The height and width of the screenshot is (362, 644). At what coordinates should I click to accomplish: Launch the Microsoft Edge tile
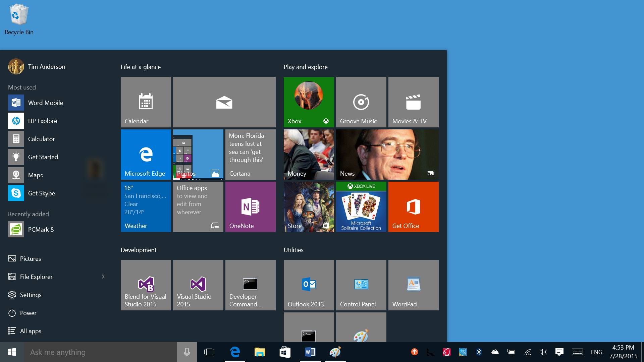[x=146, y=155]
